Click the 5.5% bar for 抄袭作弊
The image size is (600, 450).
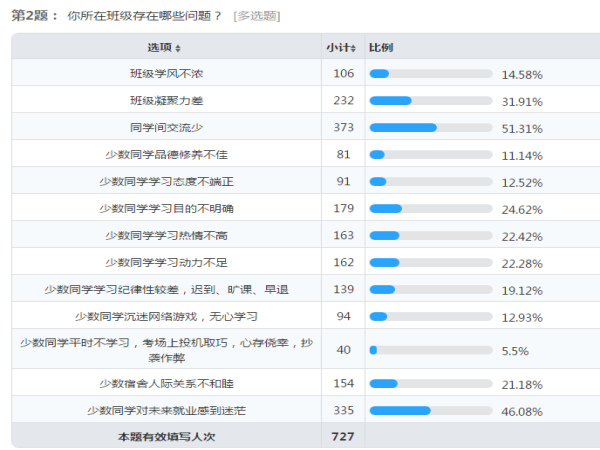(x=431, y=350)
